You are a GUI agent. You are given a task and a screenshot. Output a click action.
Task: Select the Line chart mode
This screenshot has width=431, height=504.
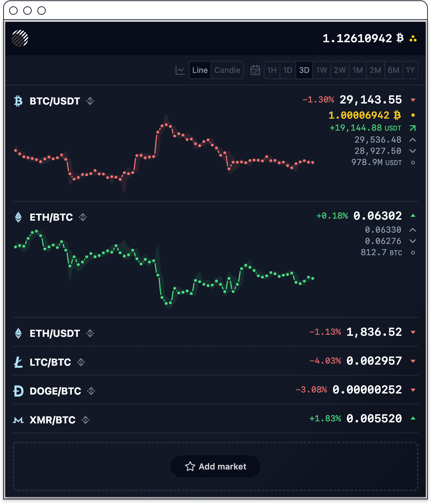click(x=200, y=70)
